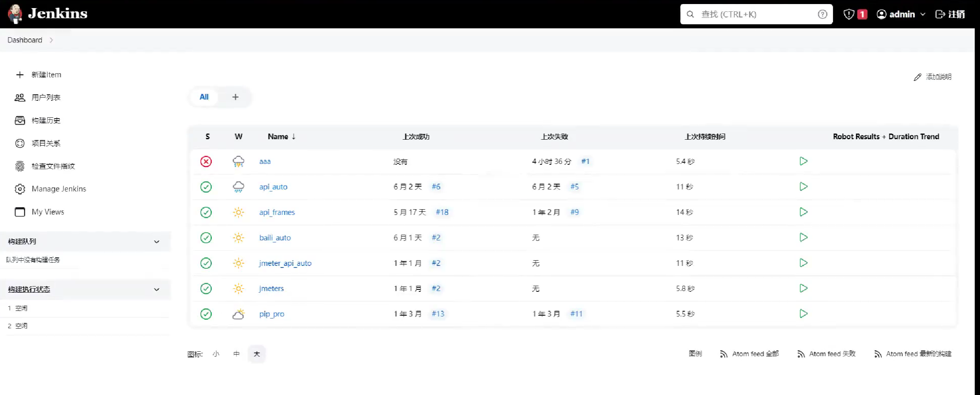This screenshot has width=980, height=395.
Task: Sort by the W weather column header
Action: [239, 137]
